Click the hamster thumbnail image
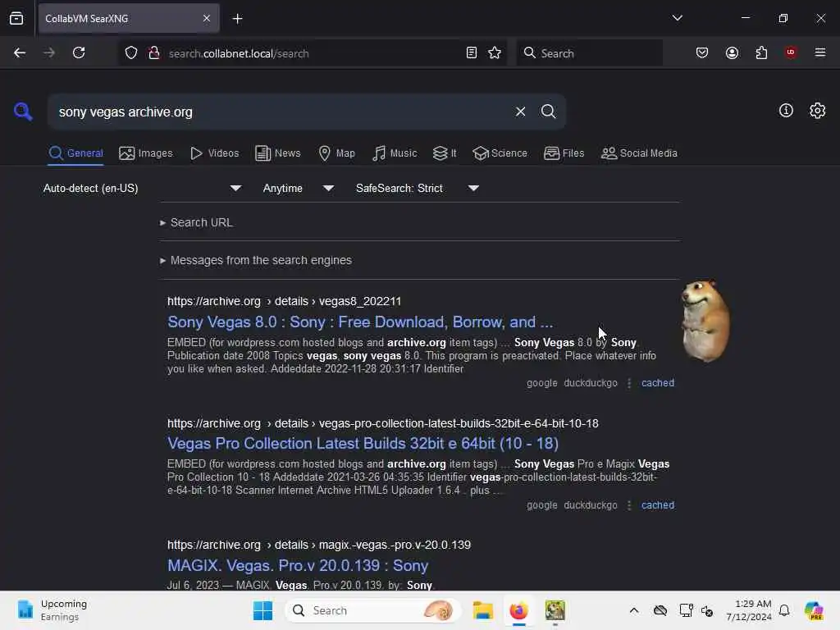Screen dimensions: 840x630 (x=705, y=321)
